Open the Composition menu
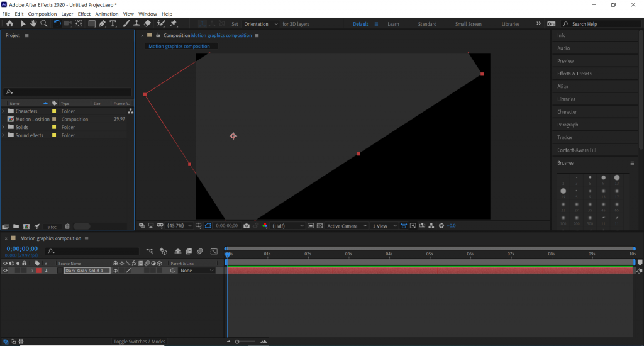 [x=42, y=14]
